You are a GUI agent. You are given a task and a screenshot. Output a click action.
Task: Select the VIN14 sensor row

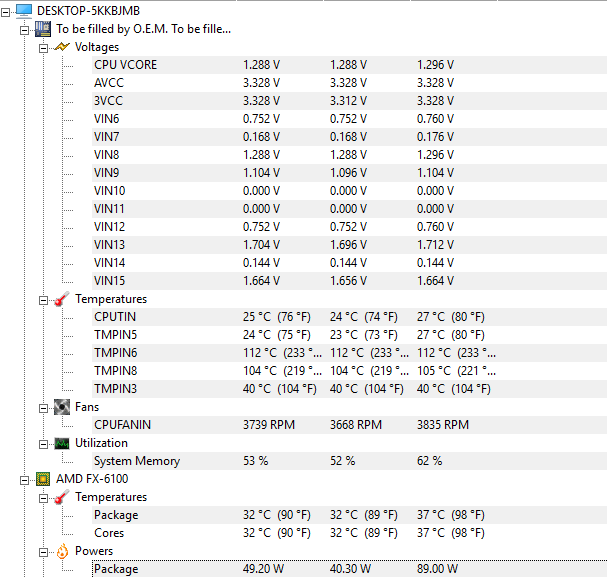[x=350, y=263]
